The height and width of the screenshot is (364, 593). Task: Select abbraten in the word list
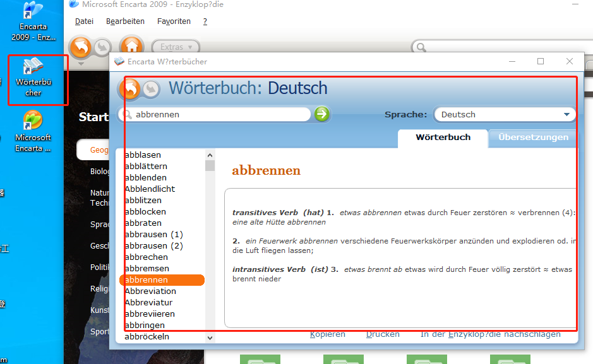coord(143,223)
